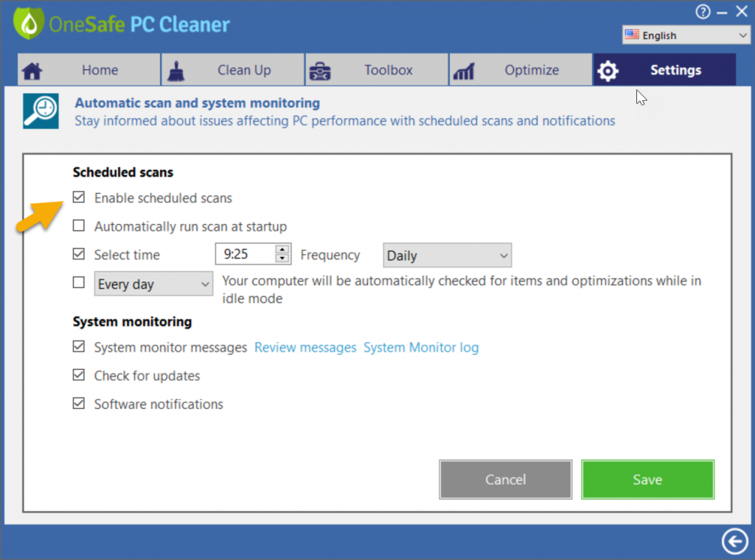Select the Home house icon
This screenshot has height=560, width=755.
coord(32,69)
